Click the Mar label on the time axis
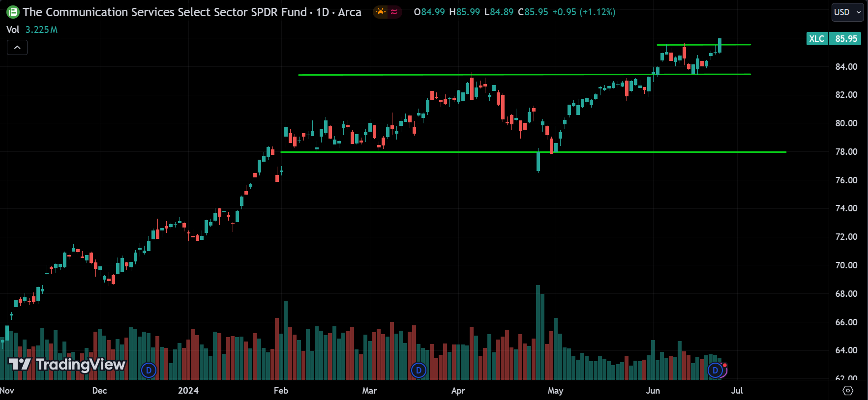Viewport: 868px width, 400px height. pyautogui.click(x=369, y=391)
